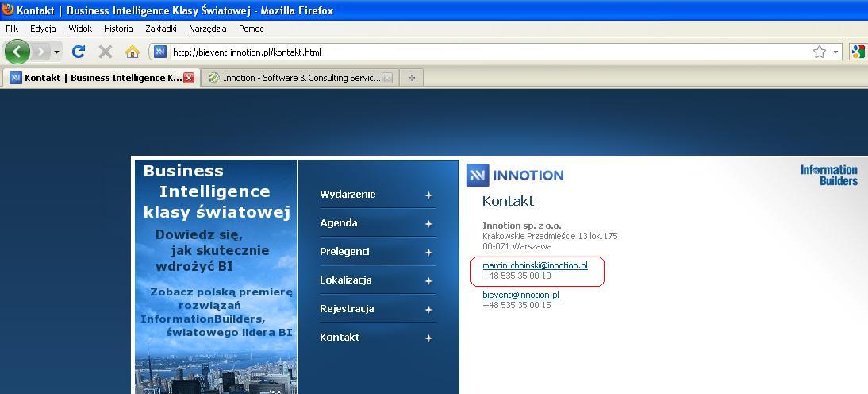Click the Kontakt page heading
The height and width of the screenshot is (394, 868).
pos(508,201)
